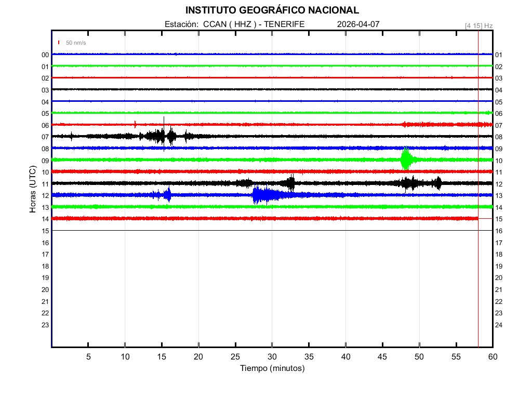Click the 5 minute tick label

(88, 357)
